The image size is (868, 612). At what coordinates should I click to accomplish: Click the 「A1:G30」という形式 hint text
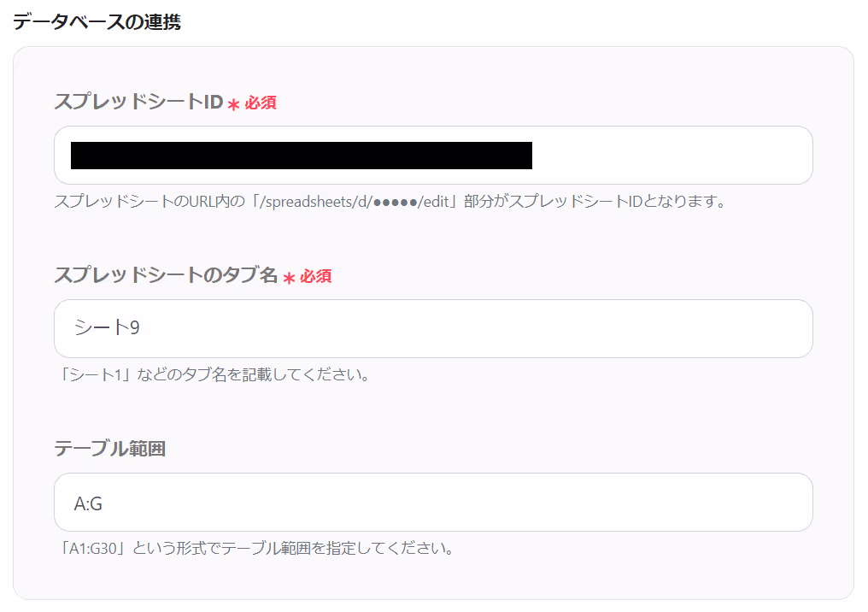coord(257,548)
